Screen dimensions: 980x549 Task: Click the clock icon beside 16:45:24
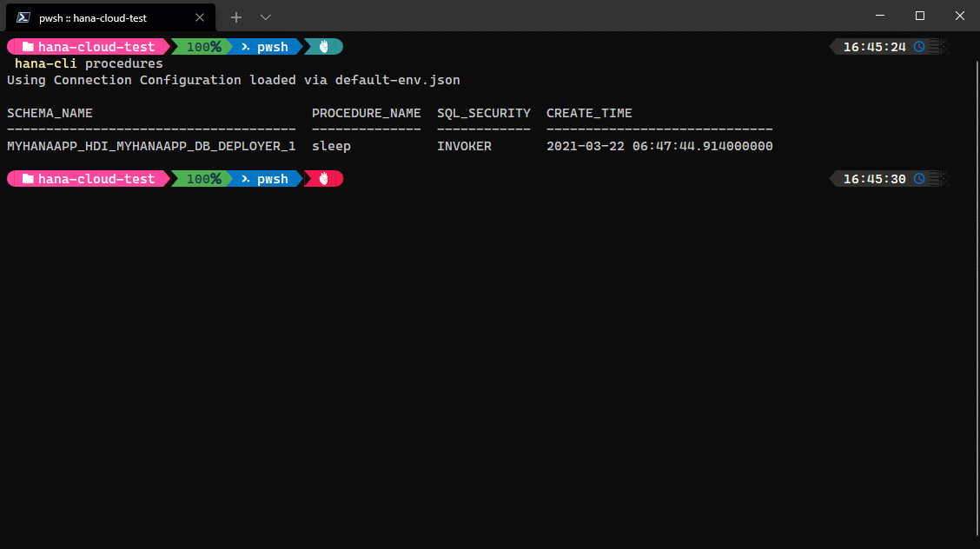point(919,46)
